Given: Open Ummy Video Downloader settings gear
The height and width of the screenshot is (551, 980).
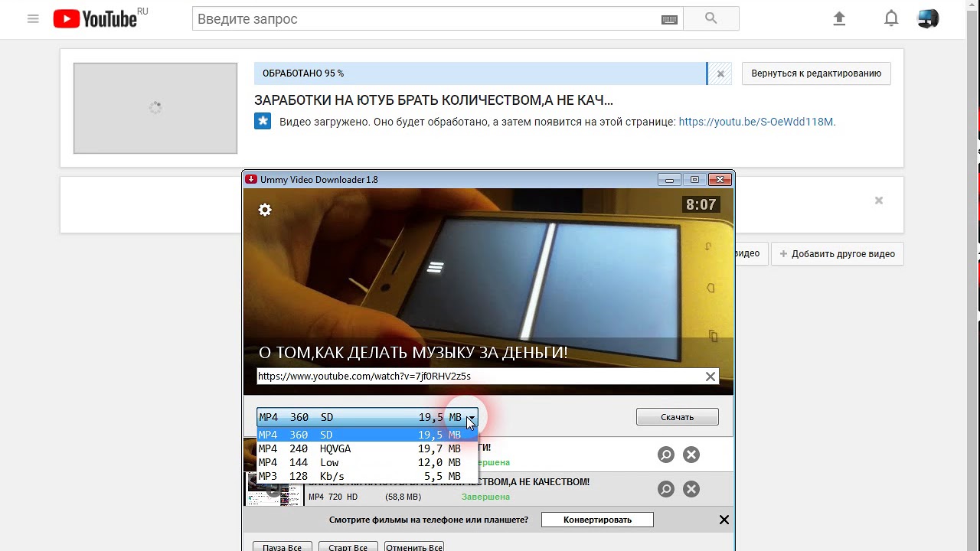Looking at the screenshot, I should click(265, 210).
